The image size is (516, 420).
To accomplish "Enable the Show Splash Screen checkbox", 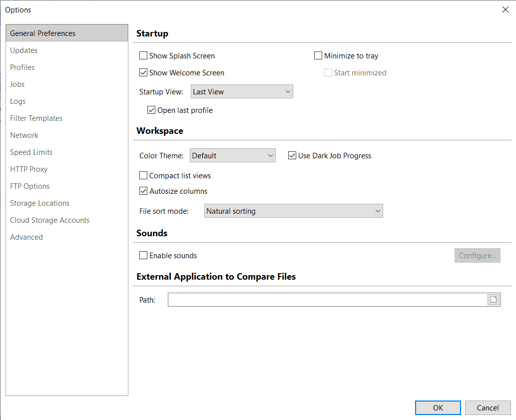I will tap(143, 56).
